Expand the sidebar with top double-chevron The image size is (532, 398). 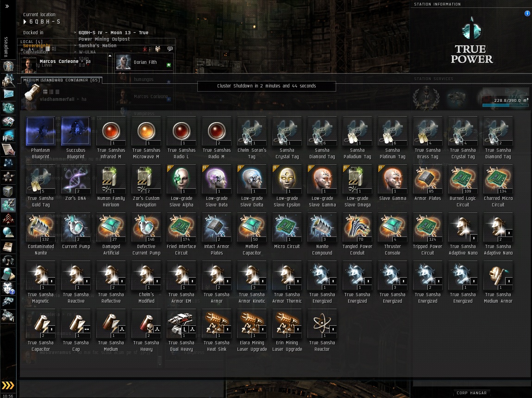point(7,6)
